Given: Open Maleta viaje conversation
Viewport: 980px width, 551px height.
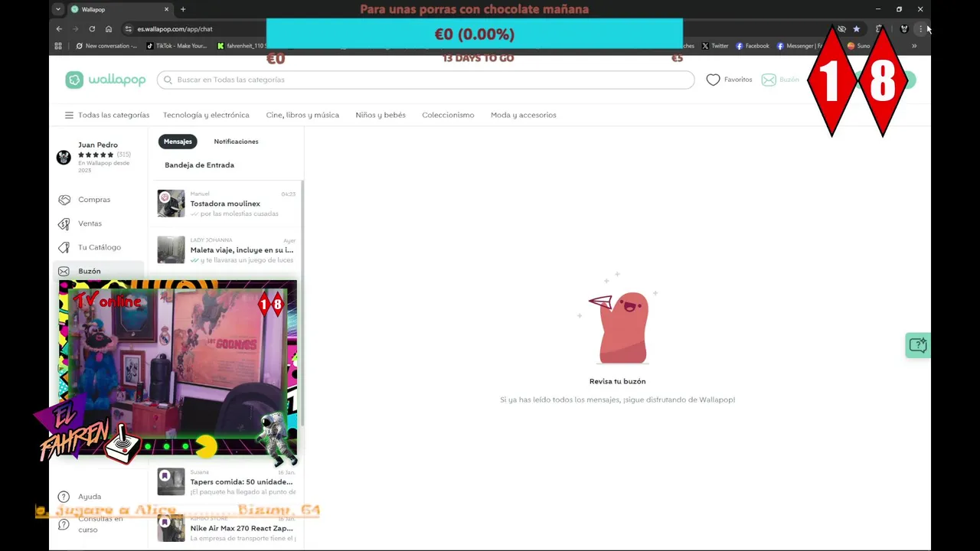Looking at the screenshot, I should 227,250.
